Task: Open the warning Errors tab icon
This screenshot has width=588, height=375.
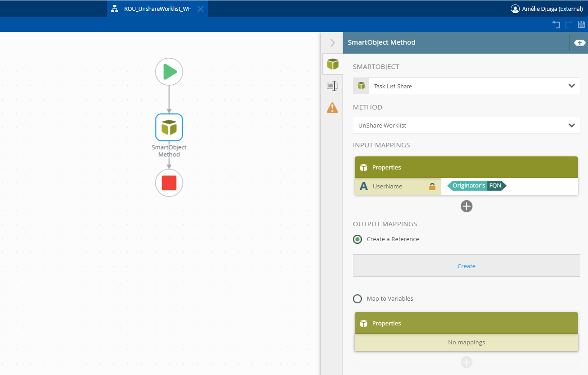Action: point(333,108)
